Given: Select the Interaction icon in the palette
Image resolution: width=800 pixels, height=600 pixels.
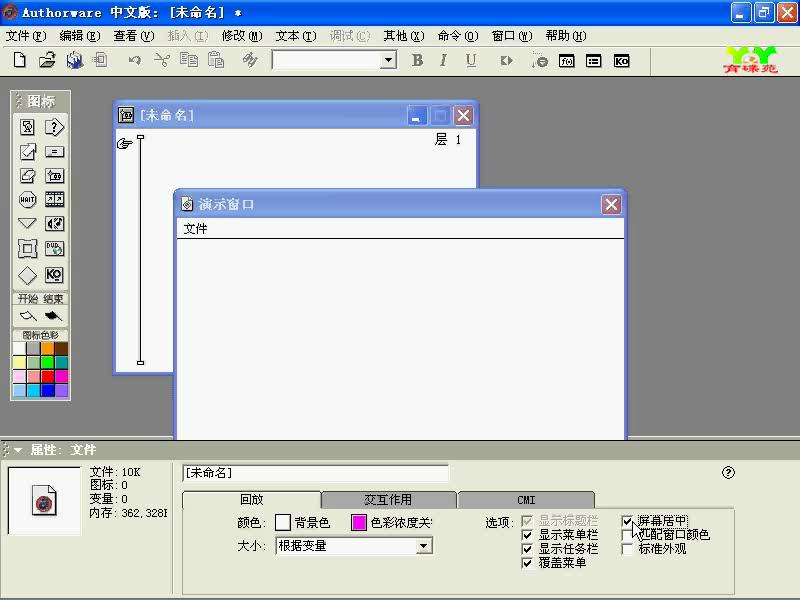Looking at the screenshot, I should [54, 127].
